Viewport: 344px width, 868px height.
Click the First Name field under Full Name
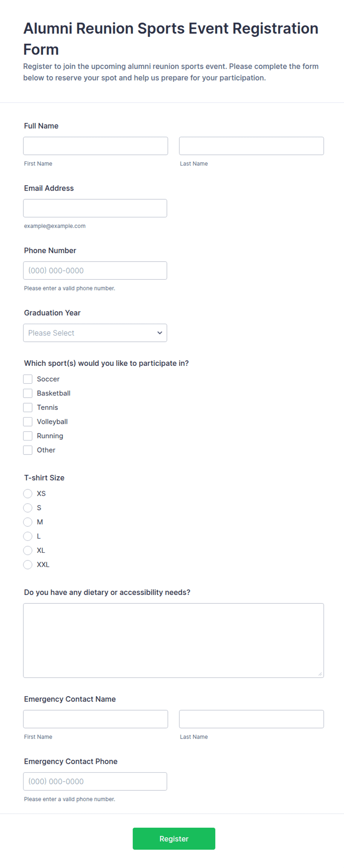click(x=95, y=146)
